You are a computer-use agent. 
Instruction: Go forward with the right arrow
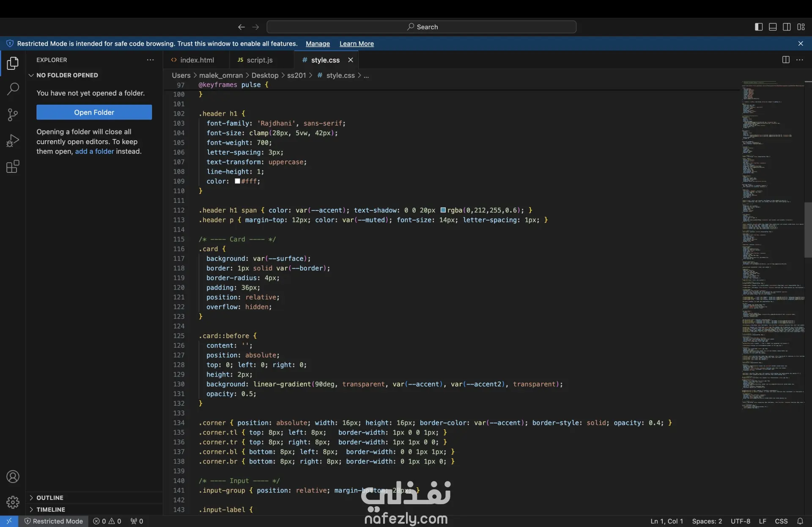[x=255, y=27]
